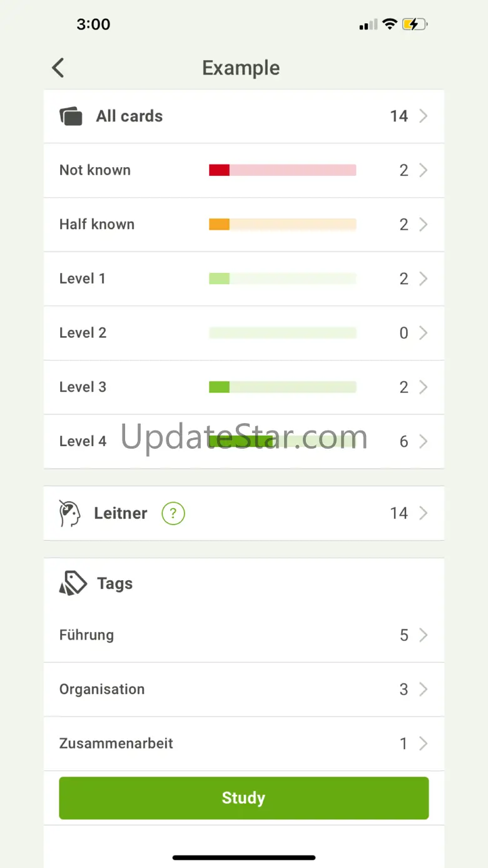Image resolution: width=488 pixels, height=868 pixels.
Task: Open the Level 4 chevron
Action: [x=424, y=442]
